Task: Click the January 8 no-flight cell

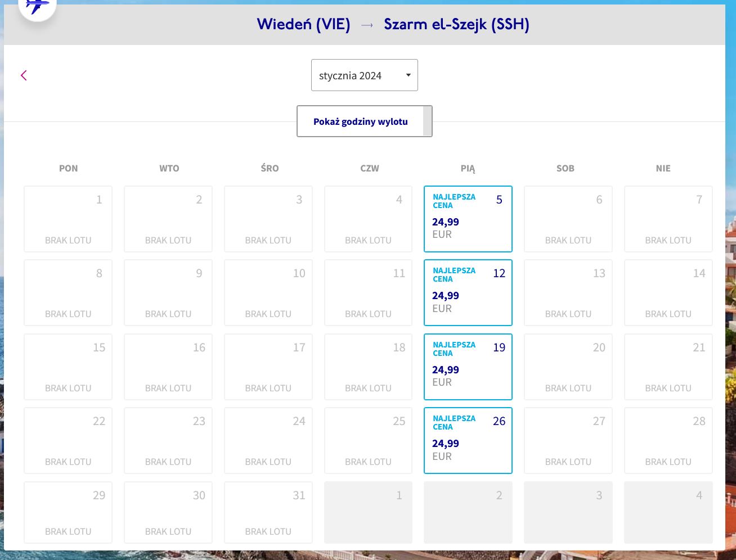Action: [68, 292]
